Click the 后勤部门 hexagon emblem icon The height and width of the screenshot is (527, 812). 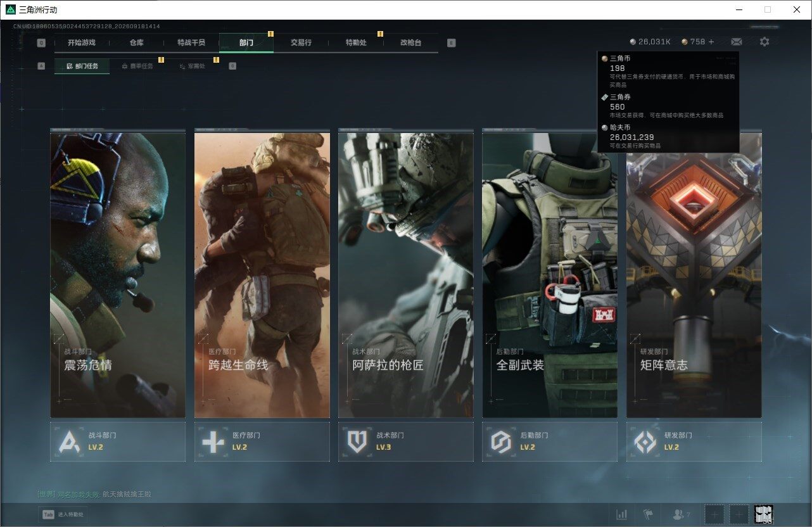click(x=502, y=441)
